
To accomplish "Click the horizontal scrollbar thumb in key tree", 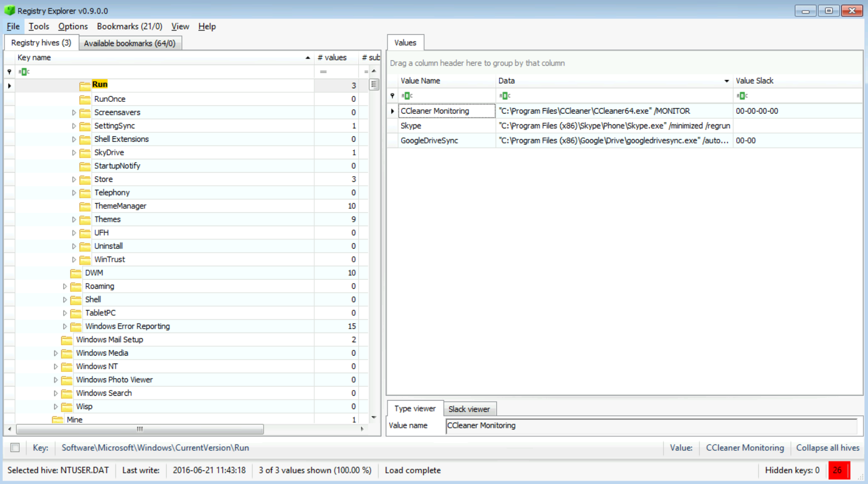I will [140, 429].
